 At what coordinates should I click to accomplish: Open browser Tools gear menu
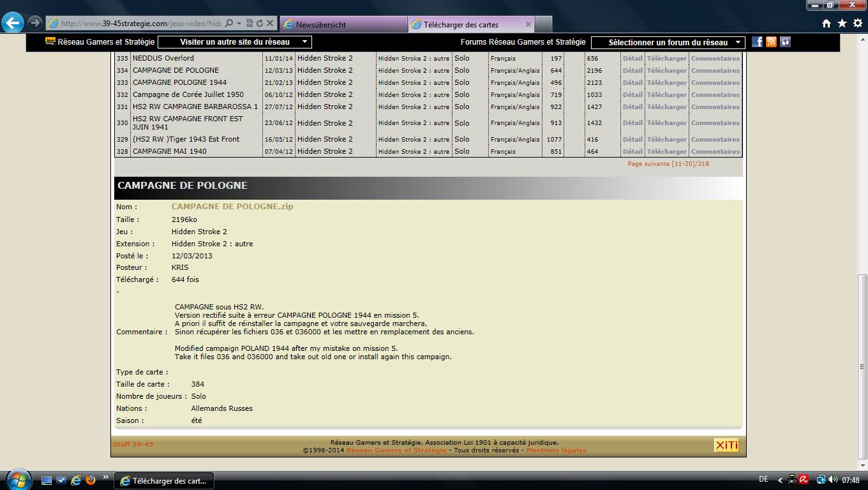pos(858,24)
